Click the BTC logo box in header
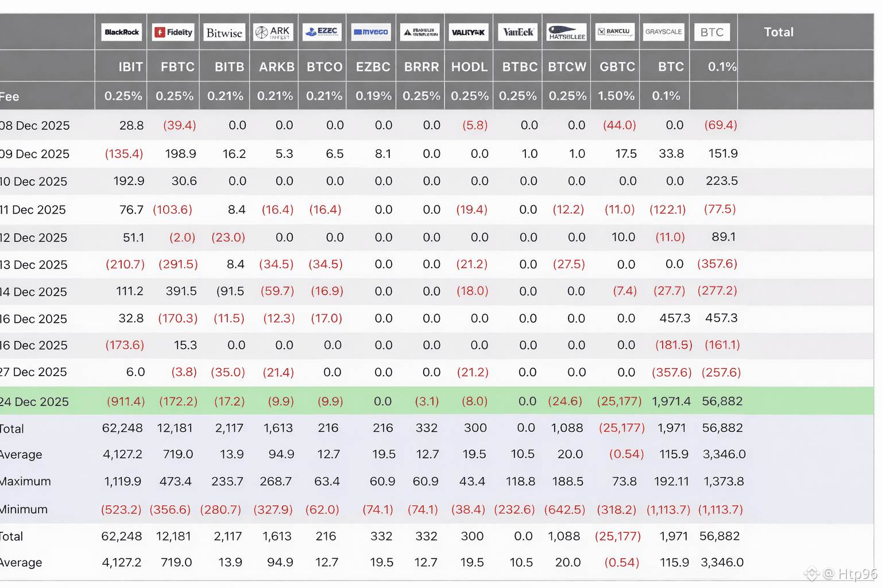882x588 pixels. click(712, 32)
